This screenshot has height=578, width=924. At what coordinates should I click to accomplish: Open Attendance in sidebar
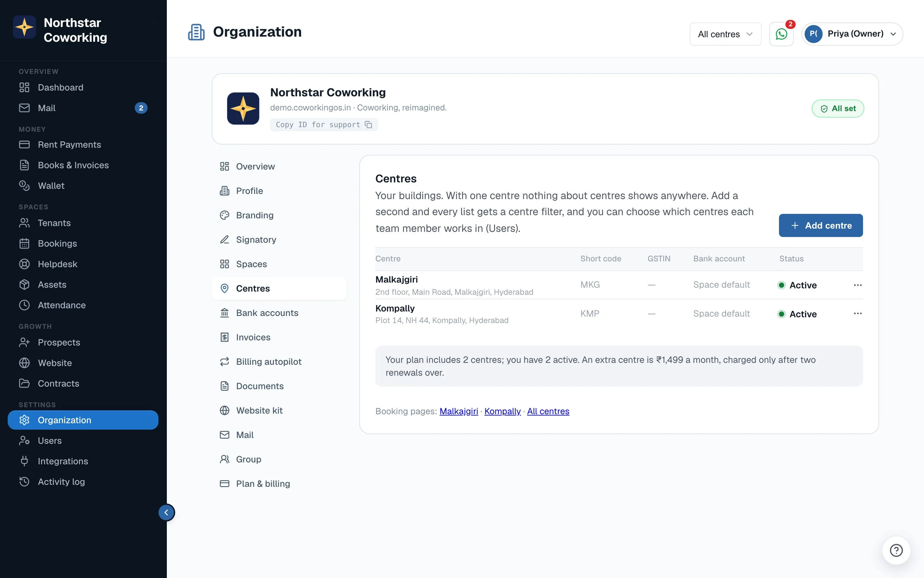pyautogui.click(x=83, y=305)
